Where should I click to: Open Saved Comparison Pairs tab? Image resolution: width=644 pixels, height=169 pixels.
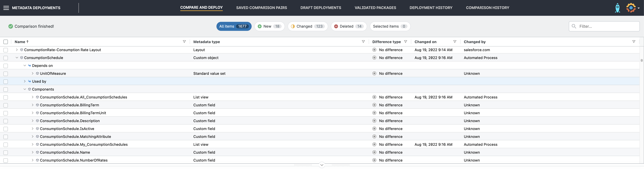pos(261,8)
